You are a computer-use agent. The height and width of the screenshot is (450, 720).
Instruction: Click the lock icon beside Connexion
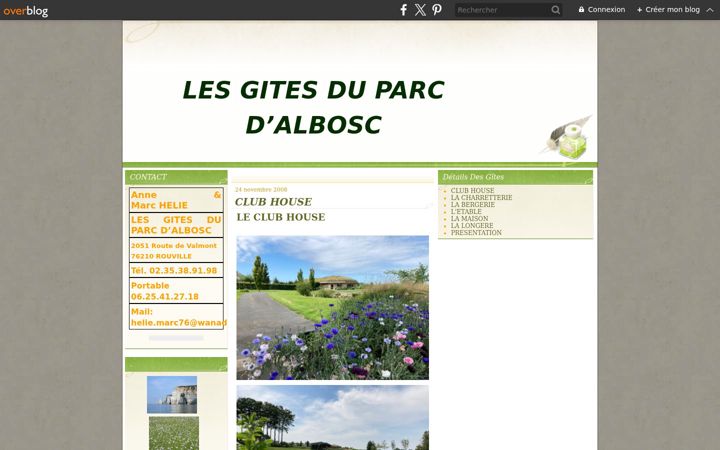[581, 10]
